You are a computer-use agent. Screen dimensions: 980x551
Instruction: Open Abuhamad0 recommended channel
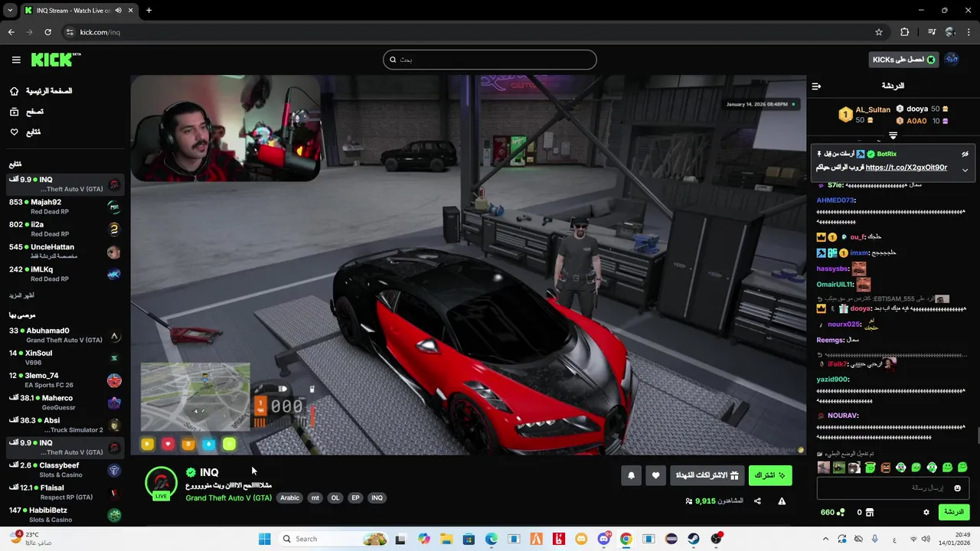click(x=65, y=335)
